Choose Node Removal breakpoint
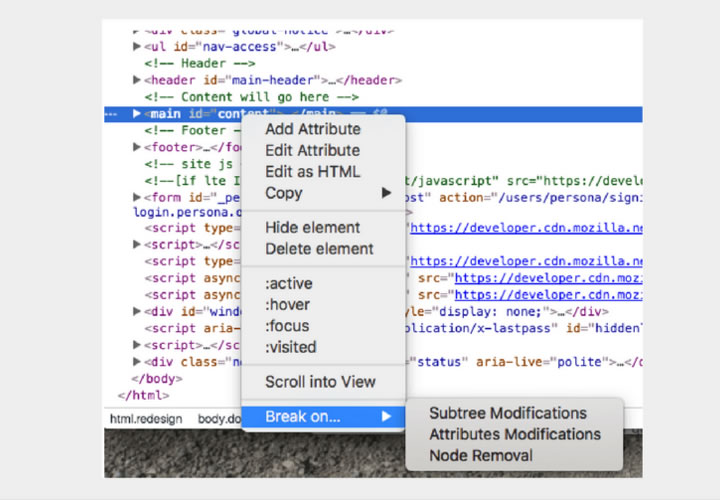Screen dimensions: 720x500 coord(481,455)
